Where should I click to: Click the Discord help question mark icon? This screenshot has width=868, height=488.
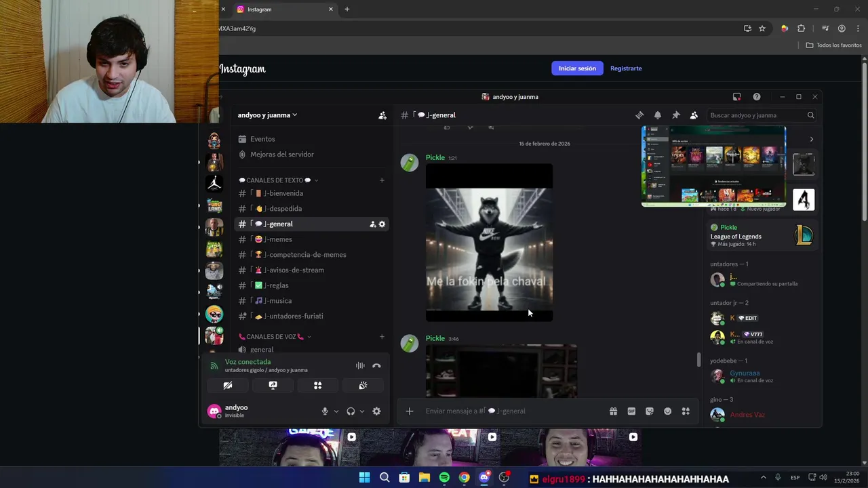click(757, 97)
